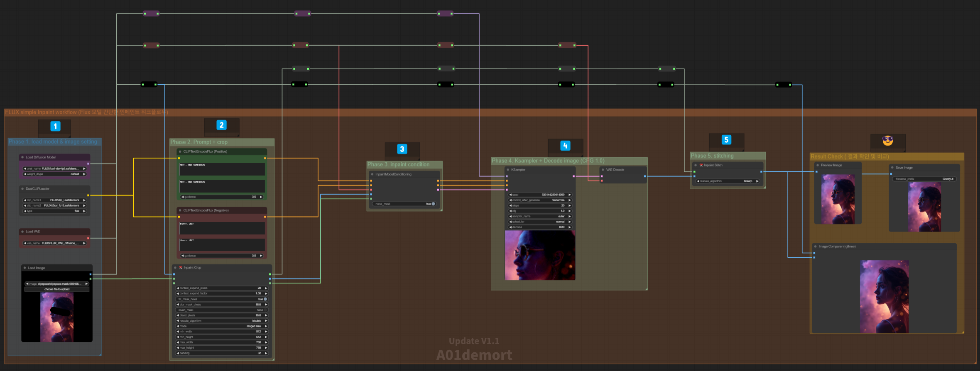Click the VAE Decode blue image output connector

pyautogui.click(x=645, y=176)
